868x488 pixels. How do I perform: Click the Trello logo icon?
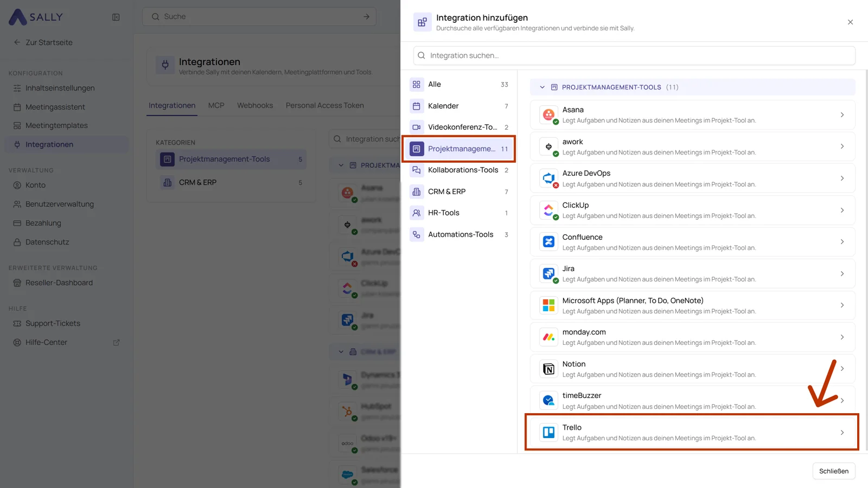coord(548,432)
